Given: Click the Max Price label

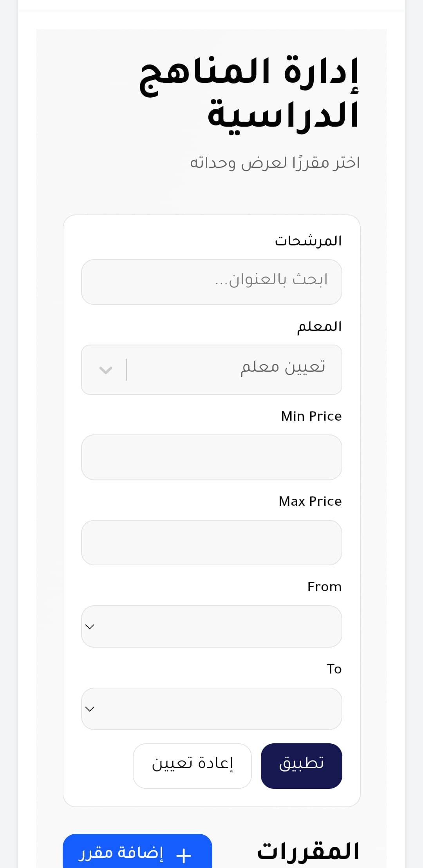Looking at the screenshot, I should [x=310, y=501].
